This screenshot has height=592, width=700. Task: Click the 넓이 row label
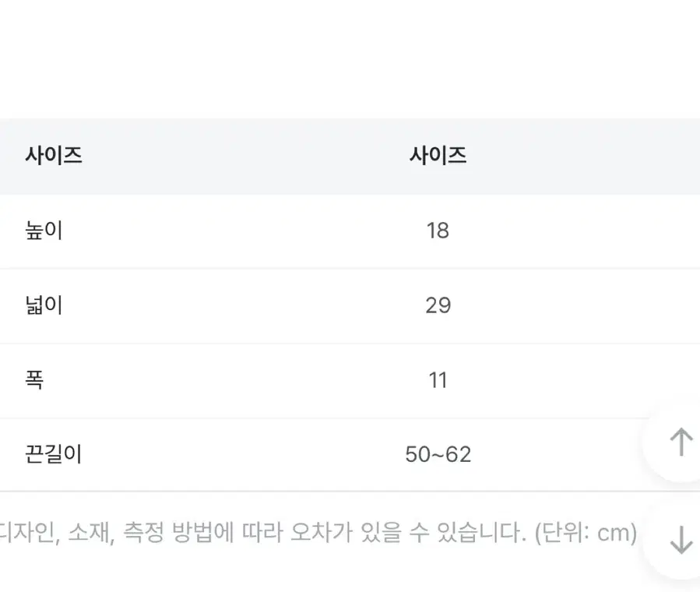click(x=44, y=305)
